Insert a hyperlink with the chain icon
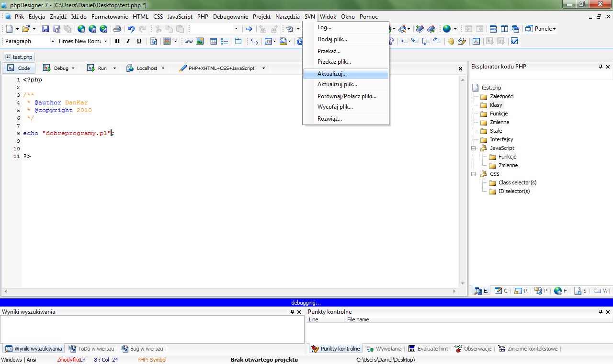This screenshot has width=613, height=364. (x=189, y=41)
